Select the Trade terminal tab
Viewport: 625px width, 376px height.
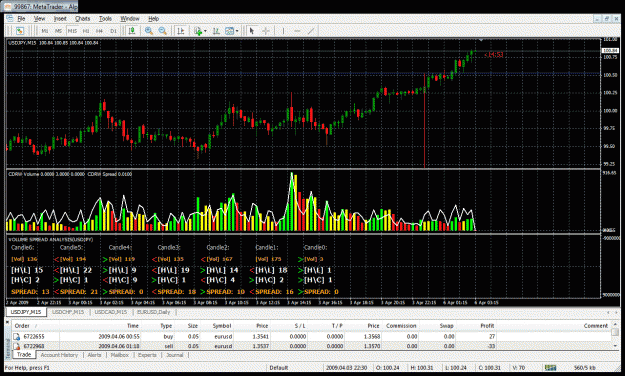(24, 354)
